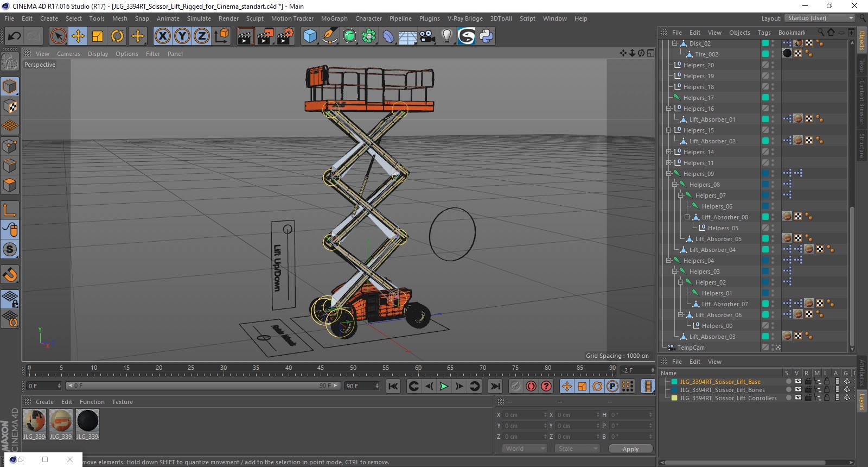Open the Spline Pen tool
868x467 pixels.
pos(329,36)
